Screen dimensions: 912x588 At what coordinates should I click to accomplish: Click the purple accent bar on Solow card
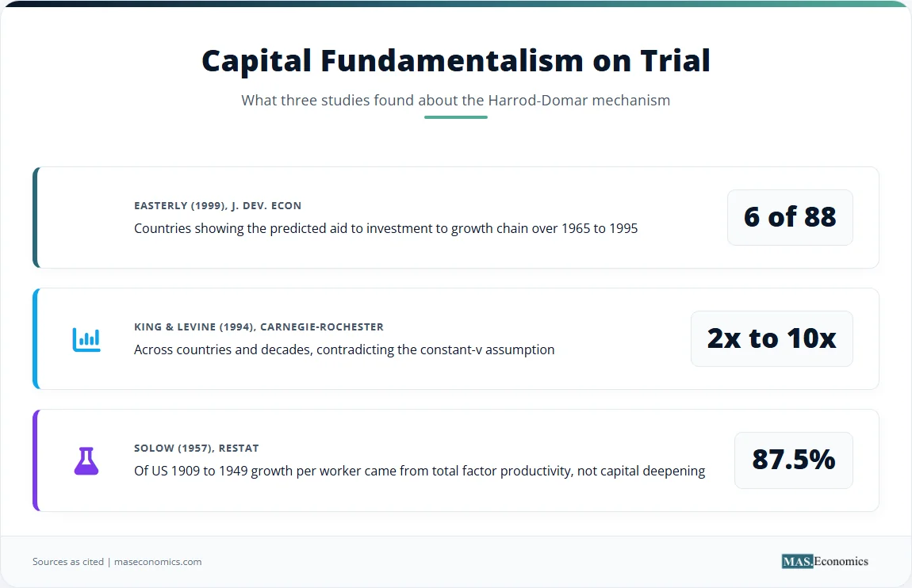[36, 460]
